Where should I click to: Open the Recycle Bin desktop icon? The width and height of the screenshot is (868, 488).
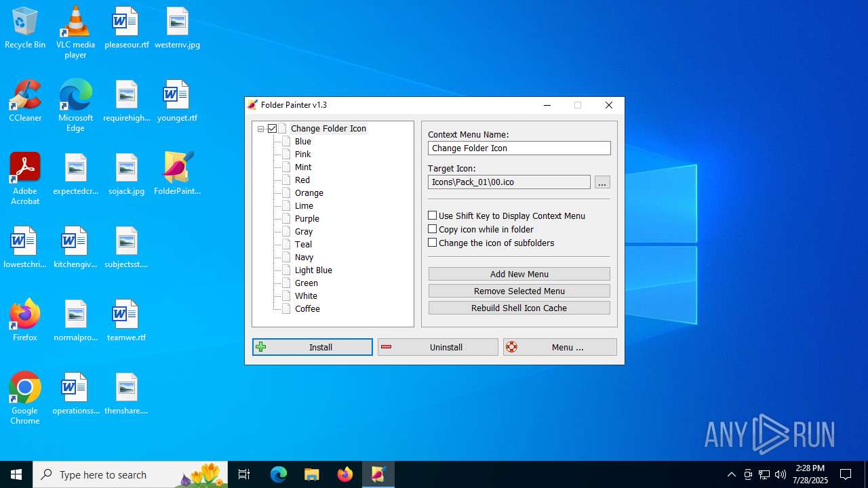point(25,28)
